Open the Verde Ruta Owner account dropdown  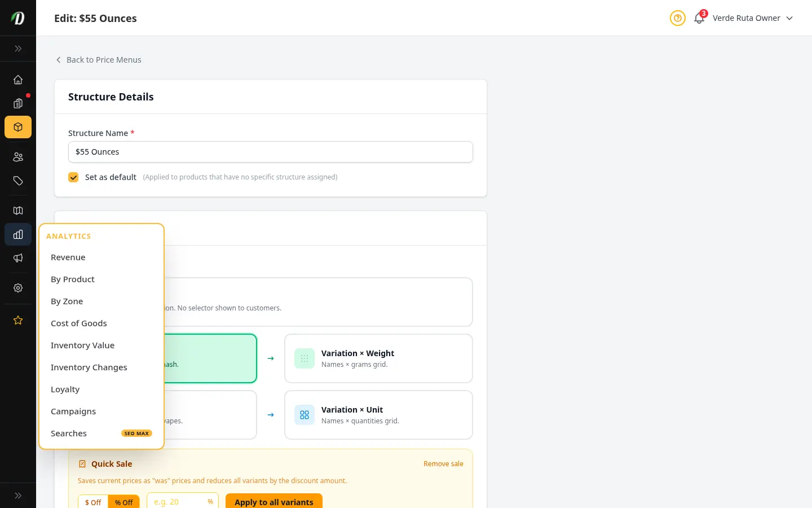(x=753, y=18)
